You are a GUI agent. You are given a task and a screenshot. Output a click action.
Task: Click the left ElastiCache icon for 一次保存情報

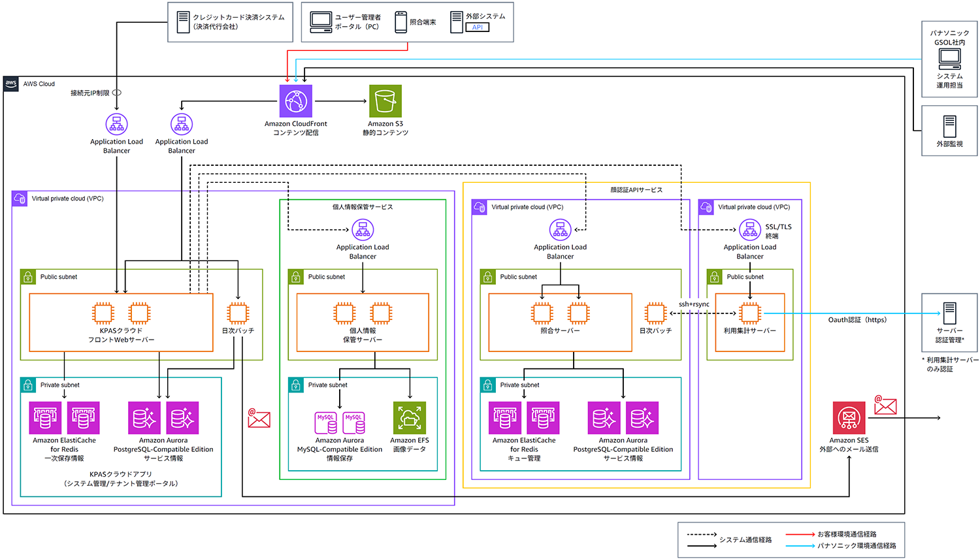point(45,418)
